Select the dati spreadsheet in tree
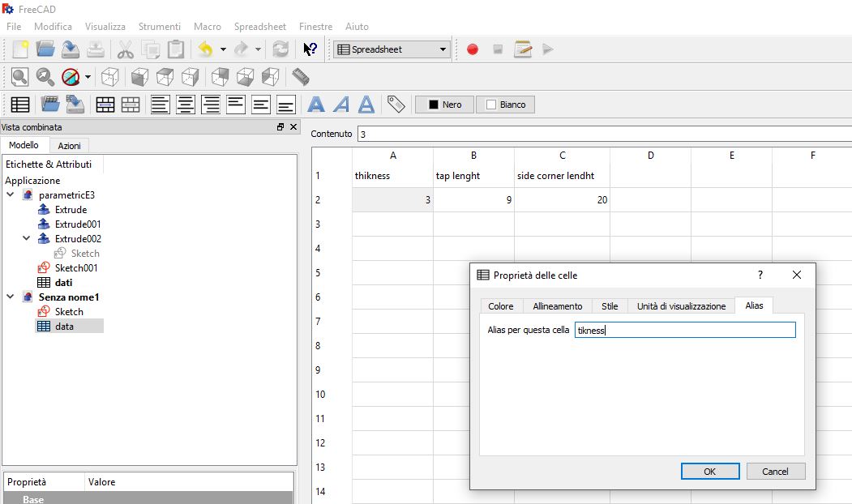This screenshot has width=852, height=504. pos(63,283)
